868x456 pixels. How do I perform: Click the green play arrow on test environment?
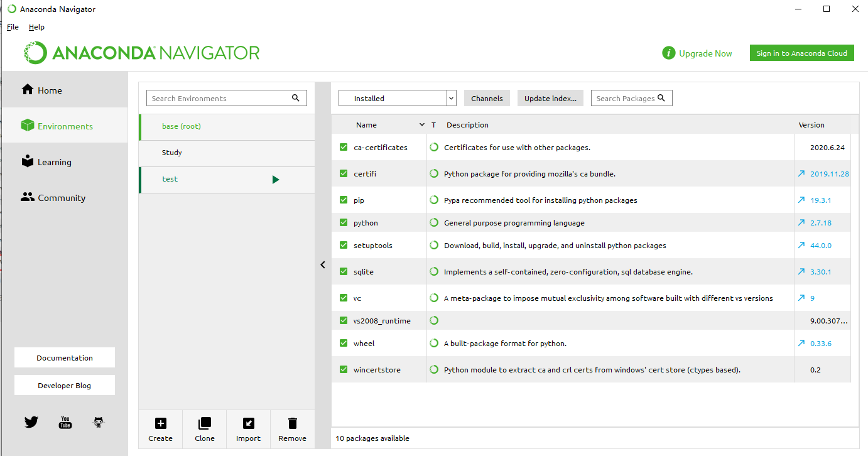pyautogui.click(x=276, y=180)
